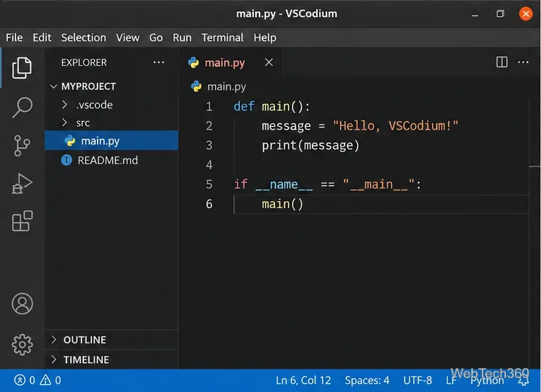Close the main.py editor tab
This screenshot has width=541, height=392.
[x=269, y=62]
